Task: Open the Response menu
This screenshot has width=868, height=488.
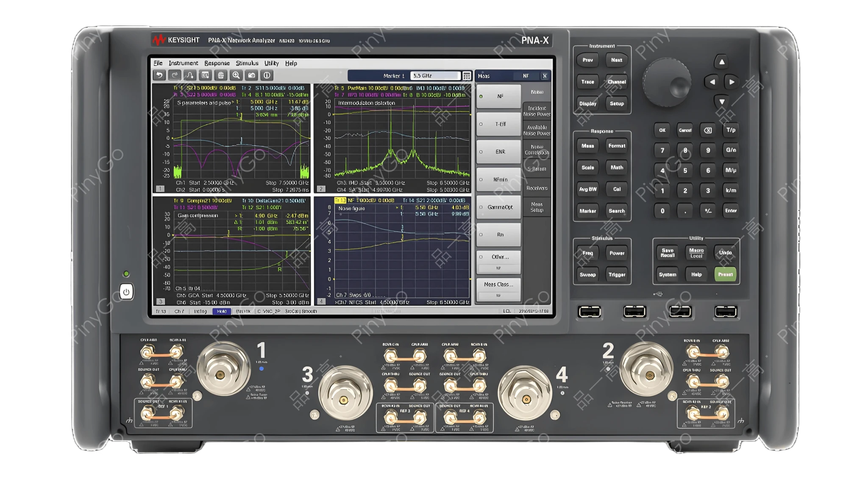Action: tap(217, 63)
